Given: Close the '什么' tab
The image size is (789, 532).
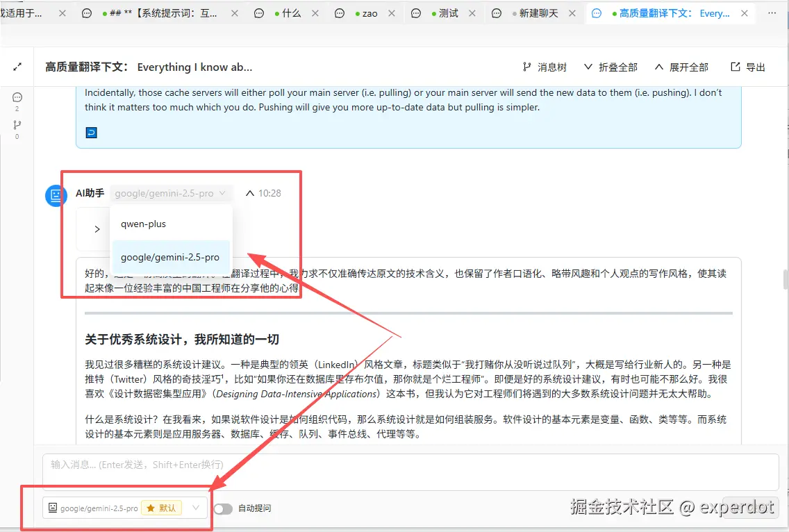Looking at the screenshot, I should pyautogui.click(x=315, y=13).
